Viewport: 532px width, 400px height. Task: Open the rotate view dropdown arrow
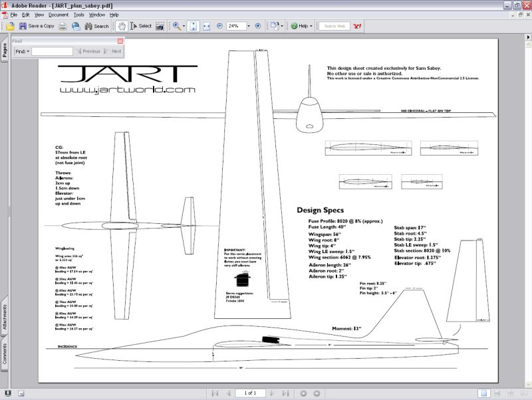pyautogui.click(x=282, y=26)
